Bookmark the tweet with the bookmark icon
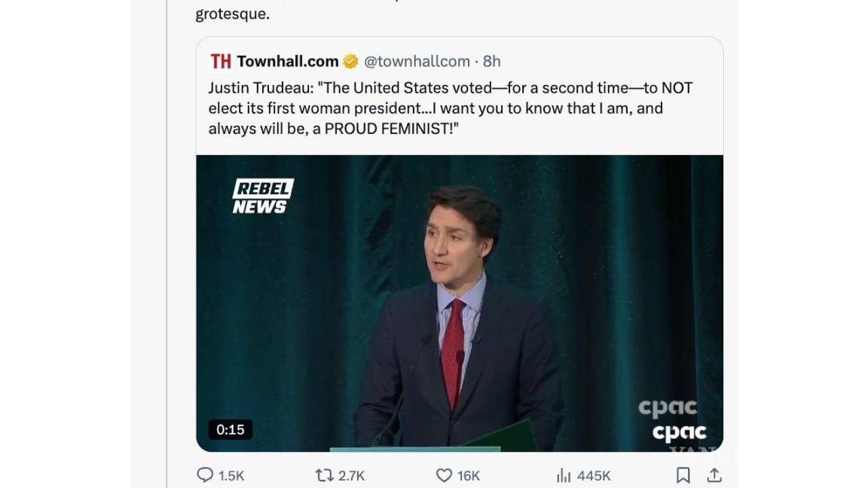Image resolution: width=868 pixels, height=488 pixels. click(x=683, y=475)
